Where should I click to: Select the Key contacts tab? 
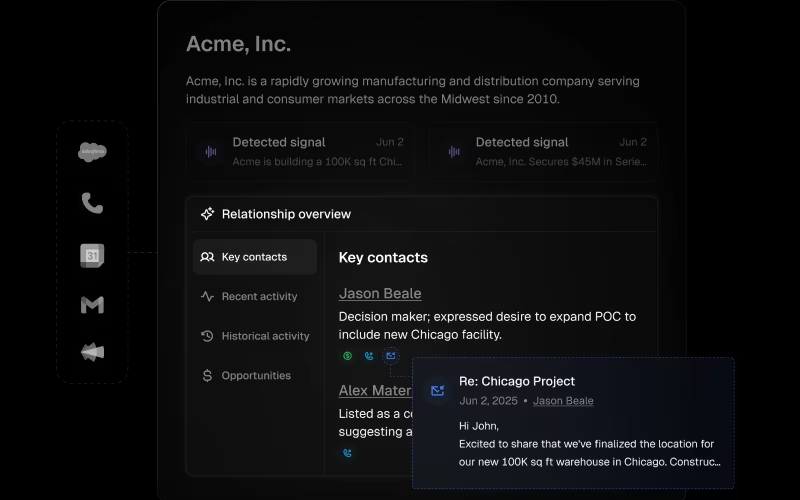coord(255,257)
